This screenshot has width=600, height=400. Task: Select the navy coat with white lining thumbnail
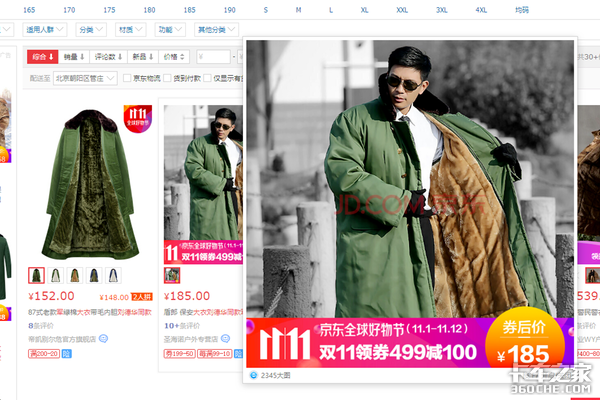pyautogui.click(x=113, y=275)
